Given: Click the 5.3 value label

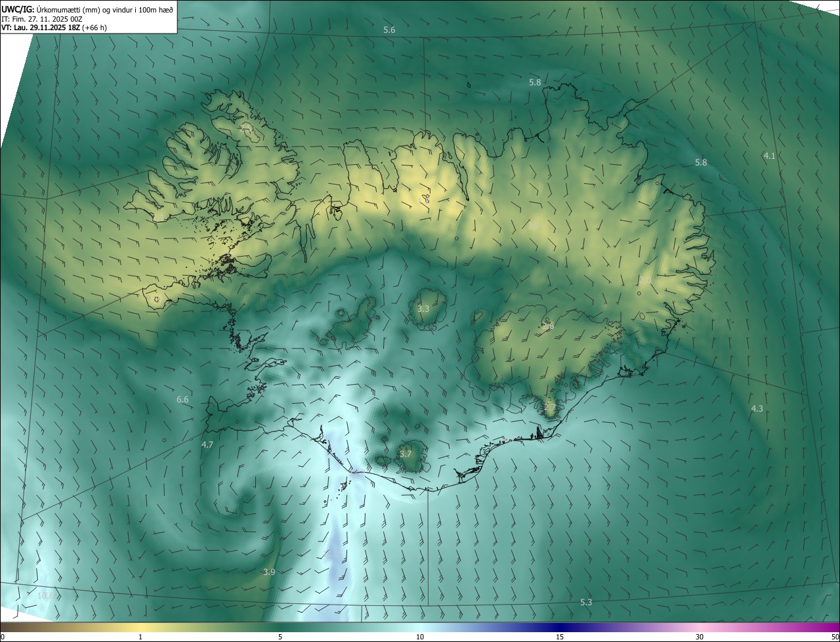Looking at the screenshot, I should pyautogui.click(x=586, y=602).
